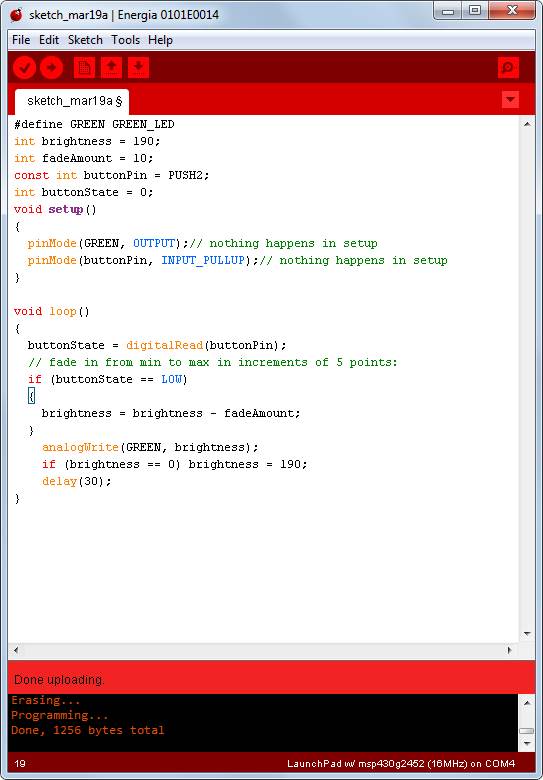Click the console scrollbar thumb
543x780 pixels.
point(527,731)
